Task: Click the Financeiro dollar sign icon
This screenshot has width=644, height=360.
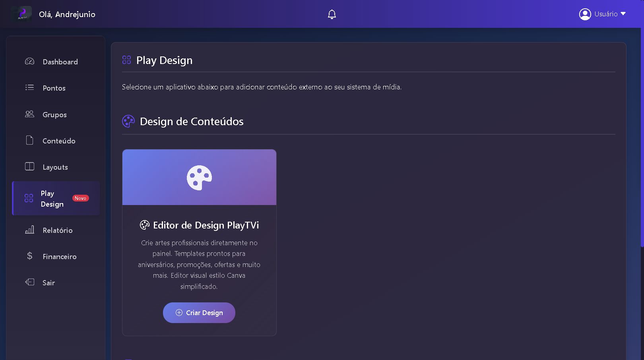Action: click(x=30, y=256)
